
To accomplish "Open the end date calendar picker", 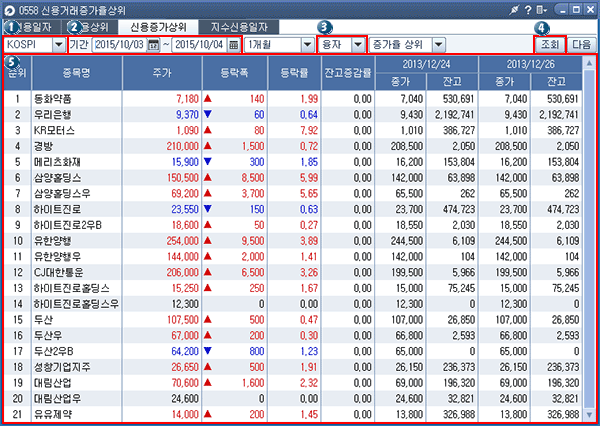I will (233, 45).
